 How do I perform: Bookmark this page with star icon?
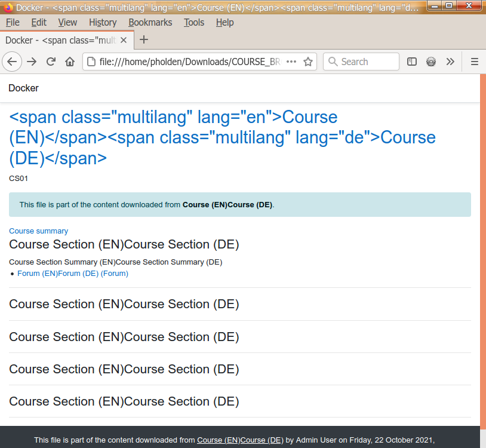click(308, 62)
